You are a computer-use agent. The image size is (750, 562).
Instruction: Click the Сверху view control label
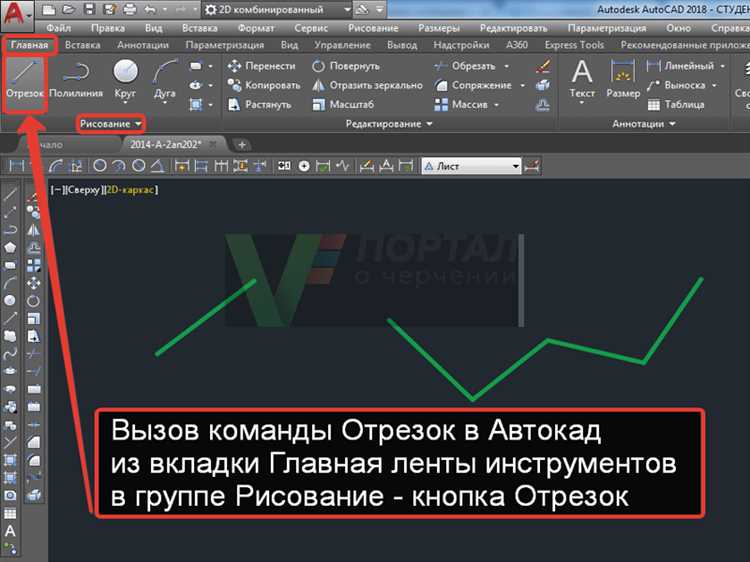[83, 190]
